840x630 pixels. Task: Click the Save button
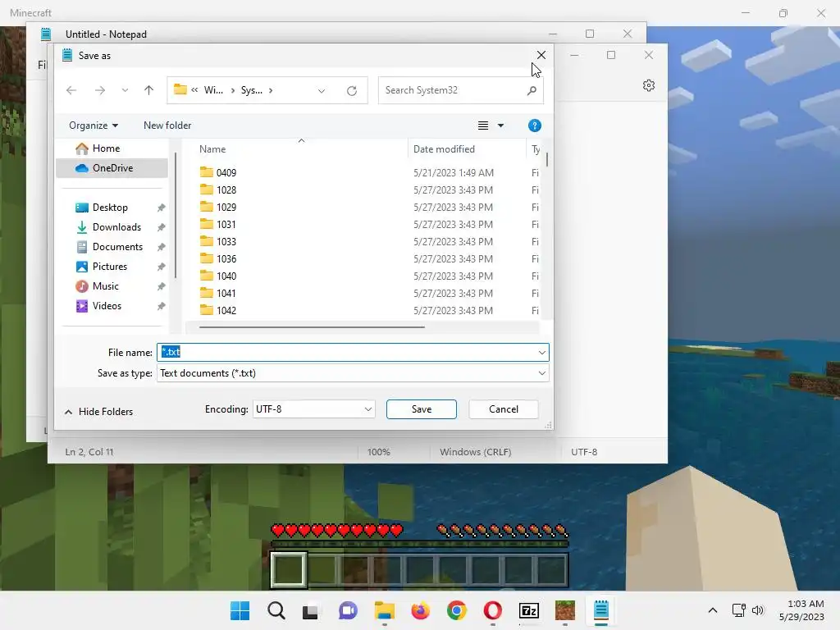coord(421,409)
